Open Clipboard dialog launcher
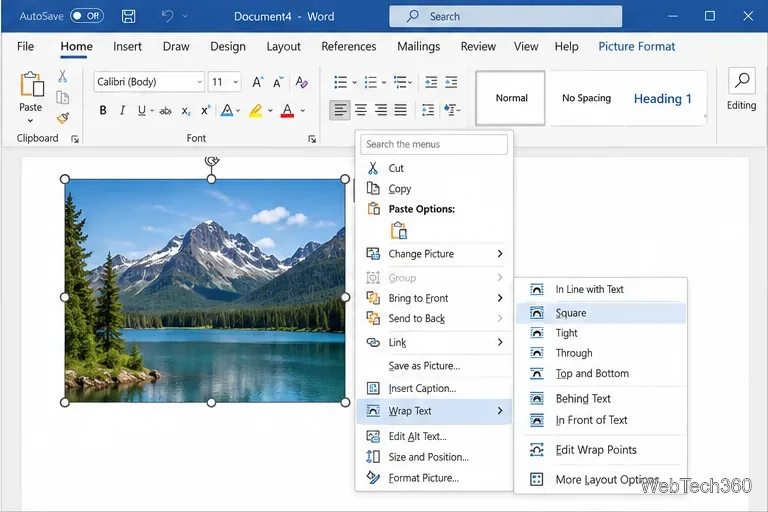 coord(75,139)
